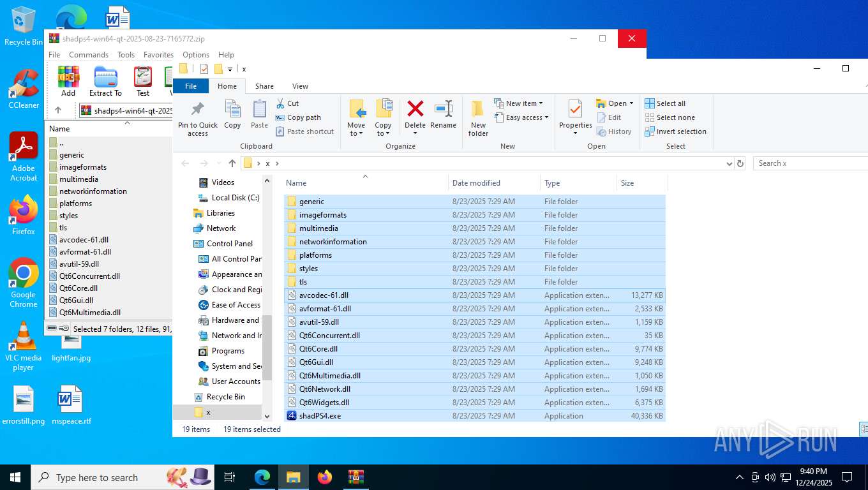
Task: Open Microsoft Edge from the taskbar
Action: [x=262, y=477]
